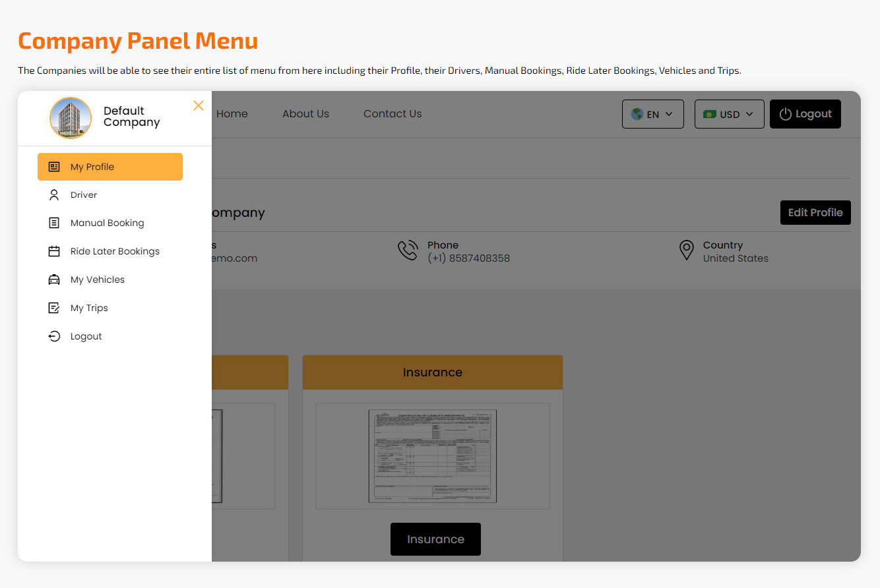Click the banknote icon in currency selector
Viewport: 880px width, 588px height.
pyautogui.click(x=710, y=114)
